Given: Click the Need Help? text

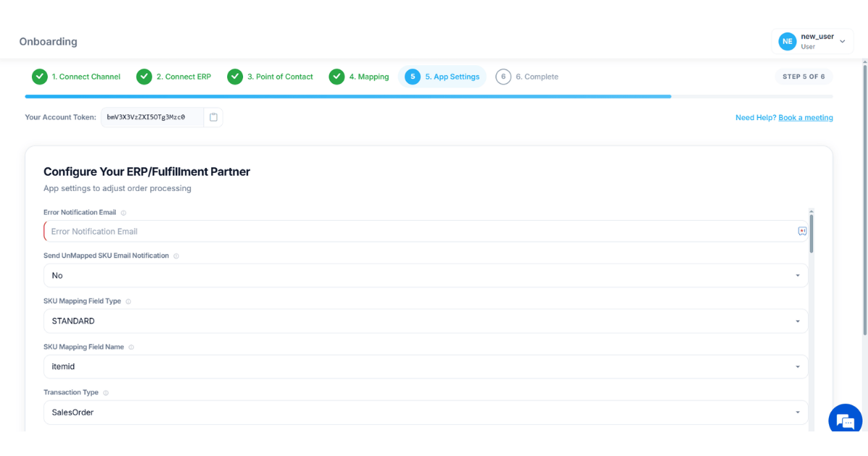Looking at the screenshot, I should [x=756, y=117].
